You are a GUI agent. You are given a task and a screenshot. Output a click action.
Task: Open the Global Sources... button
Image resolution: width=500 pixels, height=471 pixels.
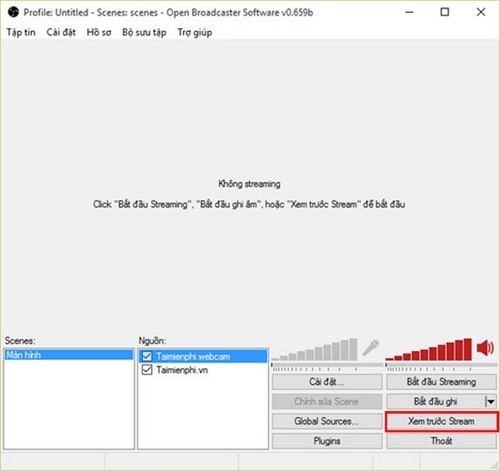click(327, 421)
